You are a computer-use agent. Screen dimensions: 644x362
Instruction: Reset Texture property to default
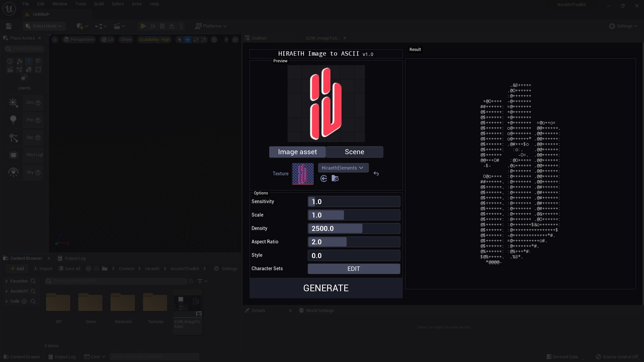pos(376,173)
